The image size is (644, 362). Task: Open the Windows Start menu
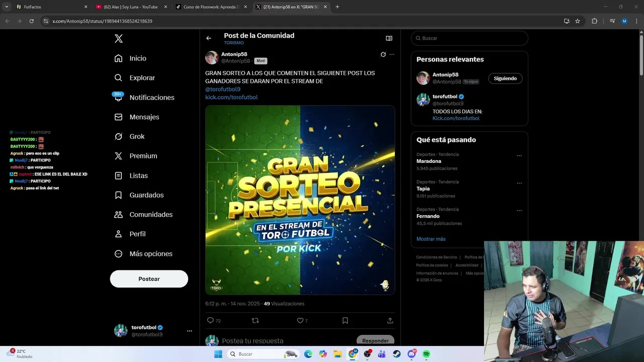tap(218, 354)
